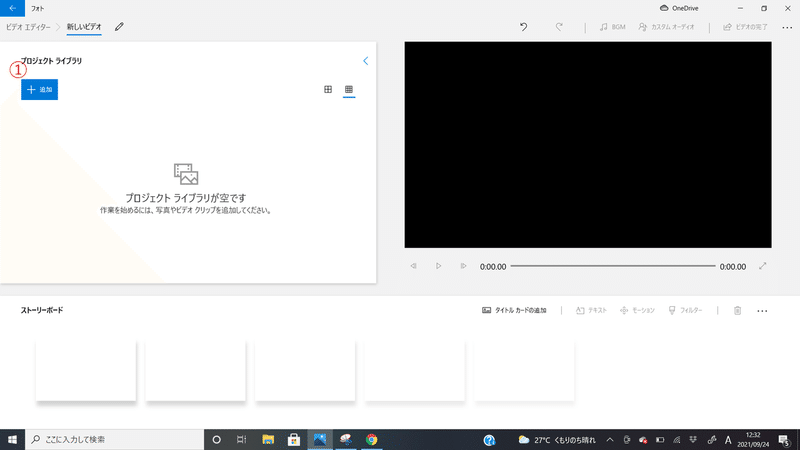Open Microsoft Store from the taskbar

coord(294,439)
